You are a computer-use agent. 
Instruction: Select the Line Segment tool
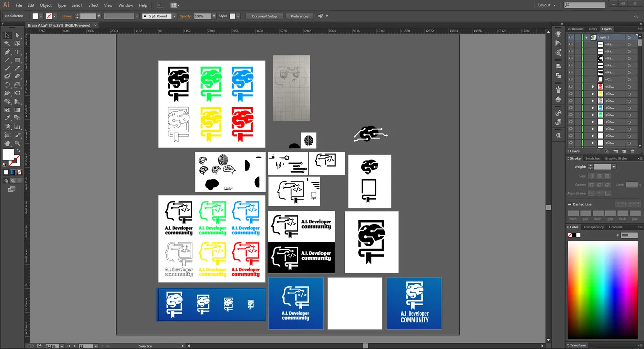click(7, 60)
